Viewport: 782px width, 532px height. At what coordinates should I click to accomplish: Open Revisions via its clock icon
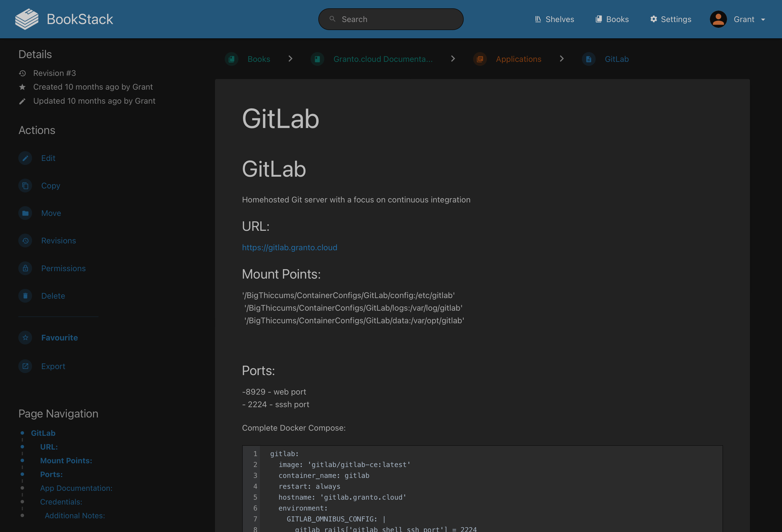click(25, 241)
